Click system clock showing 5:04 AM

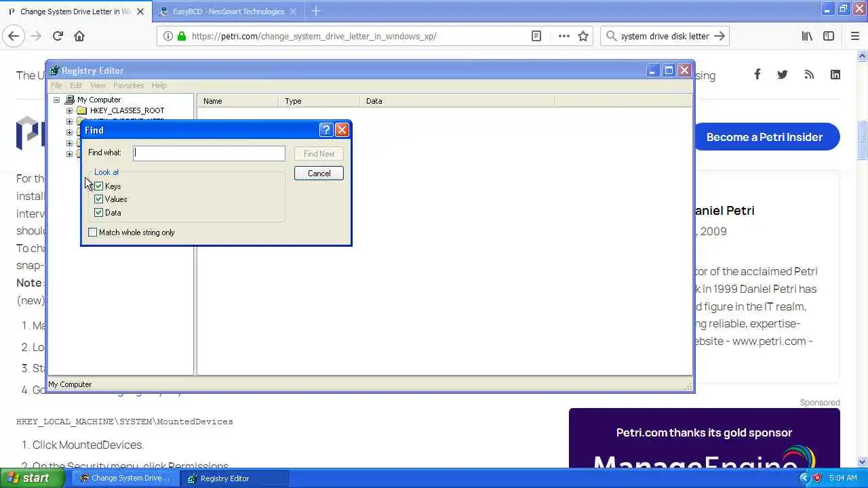pos(843,478)
